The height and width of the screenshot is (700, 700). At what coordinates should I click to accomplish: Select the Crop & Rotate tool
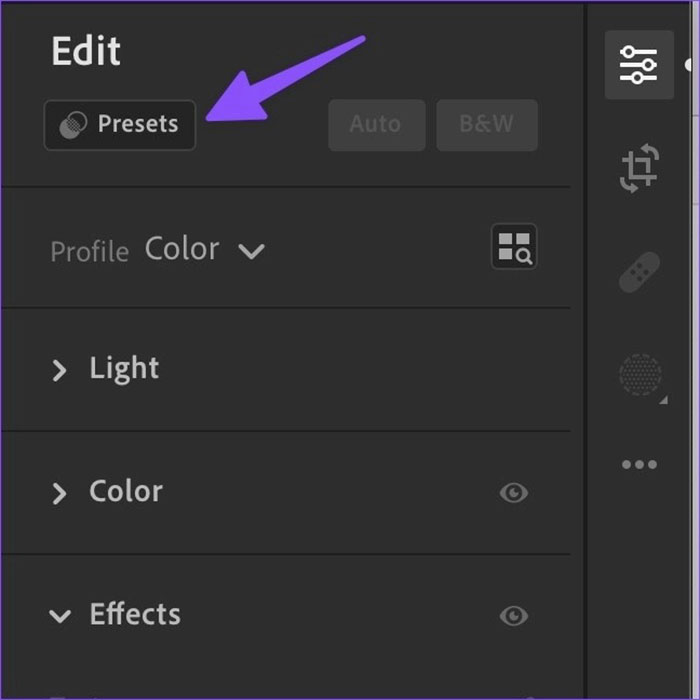pos(639,168)
